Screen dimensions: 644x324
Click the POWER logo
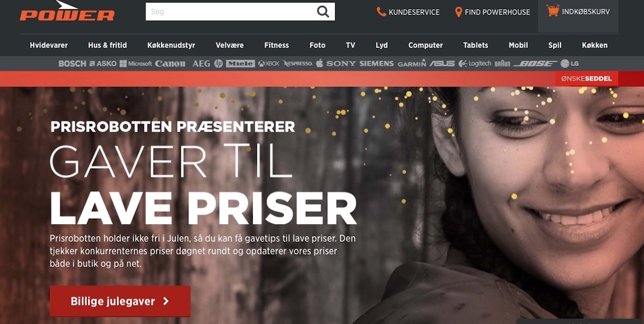67,11
